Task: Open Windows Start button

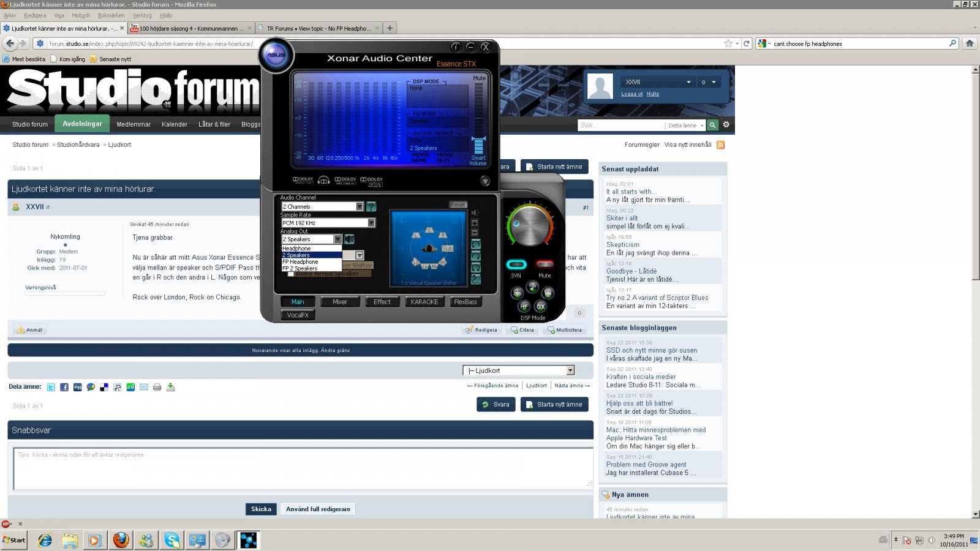Action: point(14,540)
